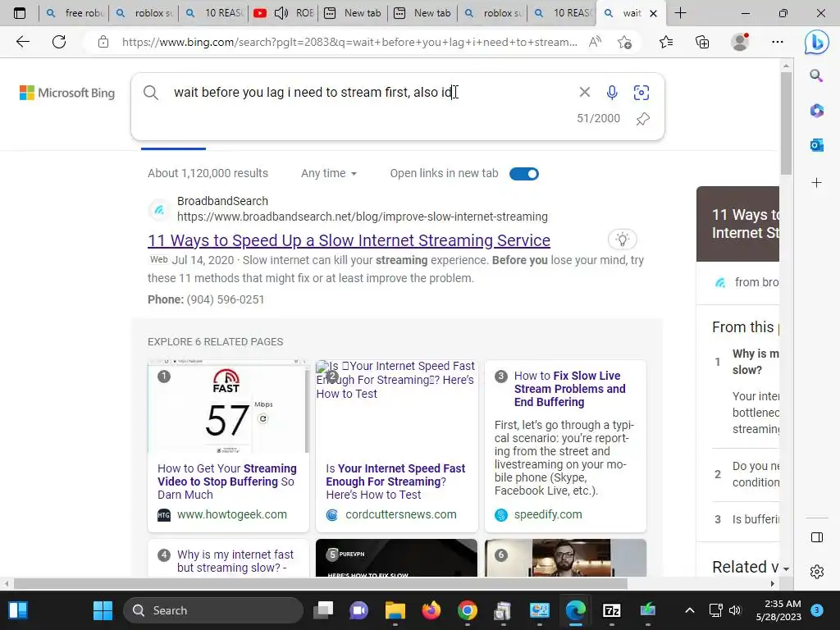
Task: Open the speedify.com source link
Action: [547, 514]
